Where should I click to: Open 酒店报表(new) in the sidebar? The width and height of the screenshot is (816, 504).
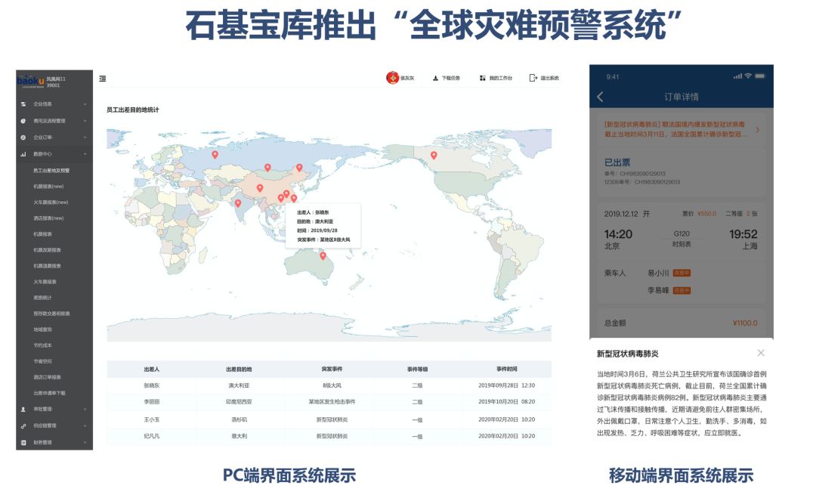[x=48, y=218]
